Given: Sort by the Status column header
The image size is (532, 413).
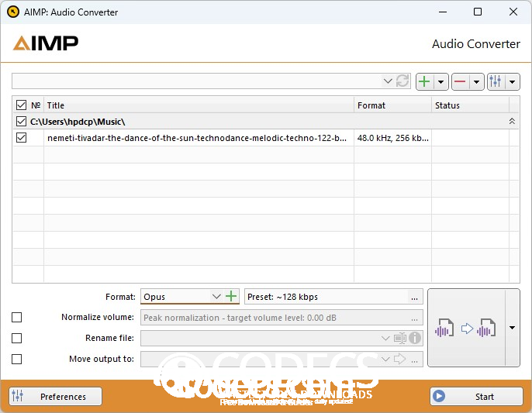Looking at the screenshot, I should pyautogui.click(x=470, y=105).
